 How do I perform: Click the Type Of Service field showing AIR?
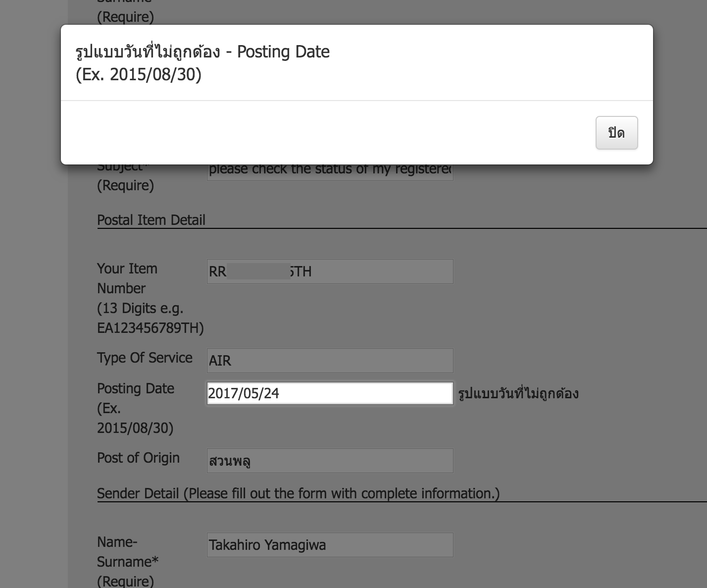[330, 361]
